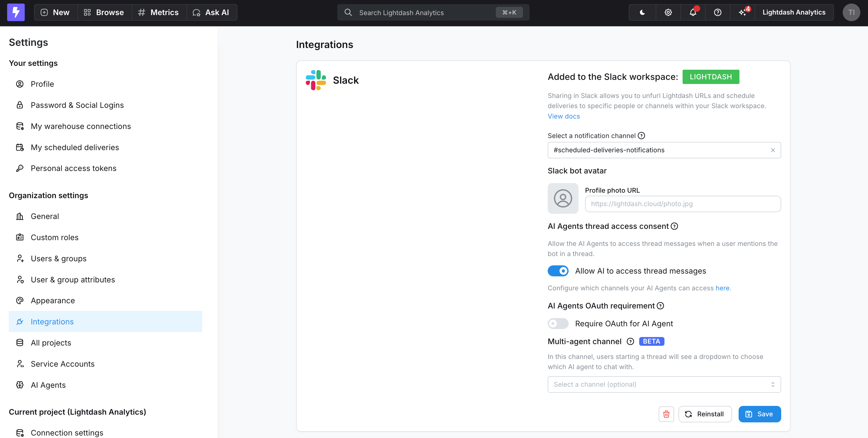Click the Lightdash logo icon

[x=16, y=12]
